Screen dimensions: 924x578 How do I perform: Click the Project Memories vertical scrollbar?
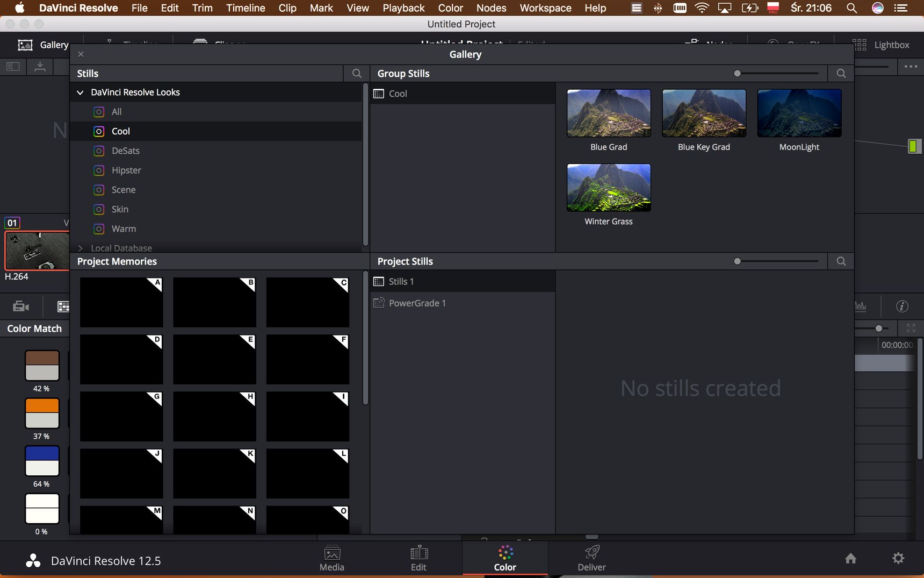(365, 337)
